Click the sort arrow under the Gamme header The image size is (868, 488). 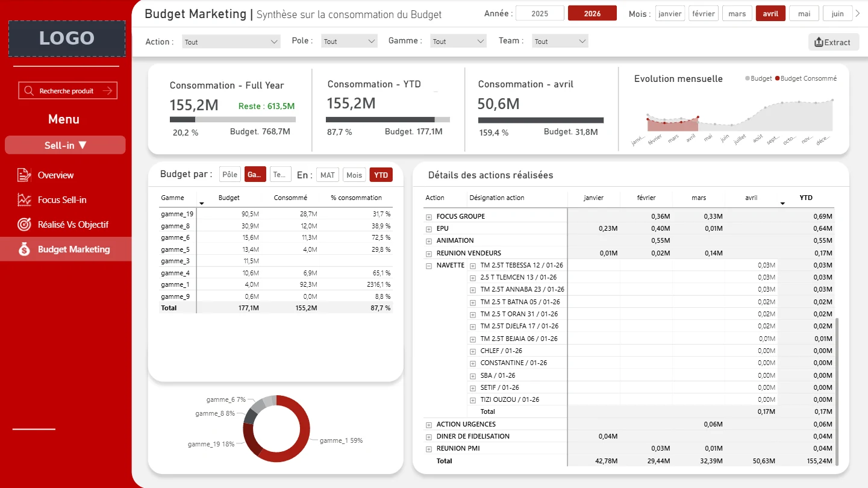click(x=202, y=204)
